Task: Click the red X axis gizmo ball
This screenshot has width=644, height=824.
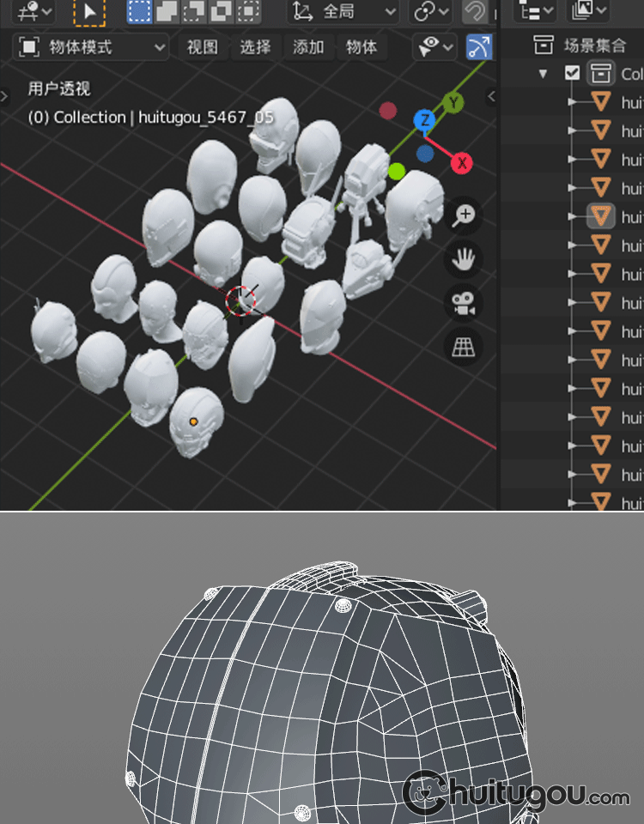Action: (x=462, y=162)
